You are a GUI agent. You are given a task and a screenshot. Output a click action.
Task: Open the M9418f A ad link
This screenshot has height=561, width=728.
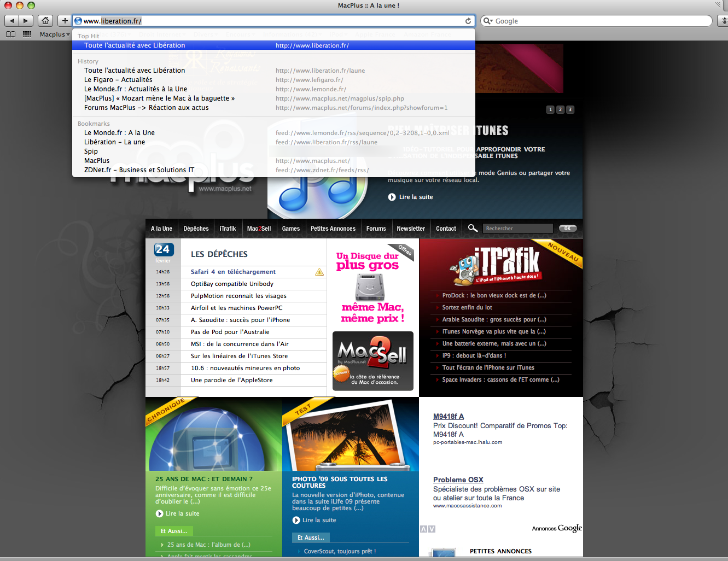pyautogui.click(x=449, y=416)
